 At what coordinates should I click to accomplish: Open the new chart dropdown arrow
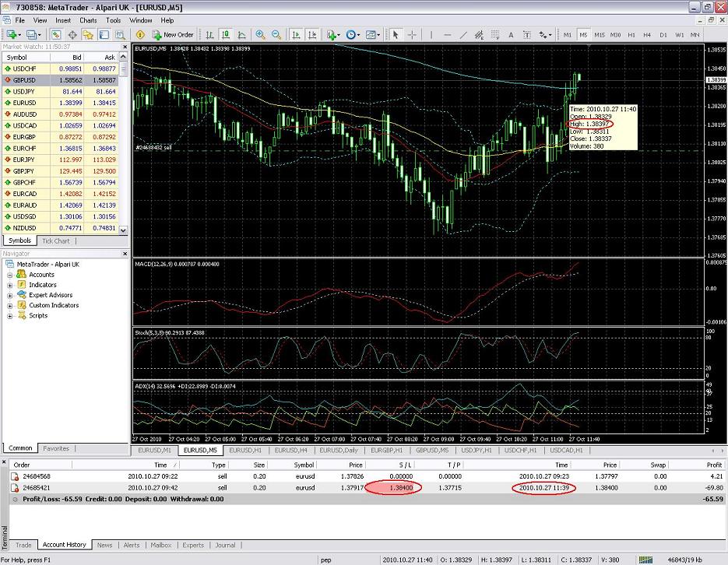[x=20, y=35]
